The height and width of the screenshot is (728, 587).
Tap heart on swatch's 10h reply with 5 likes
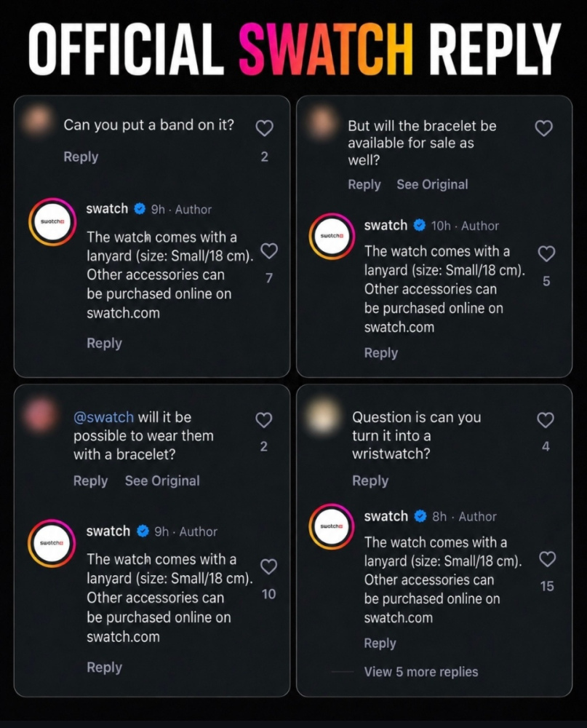(x=546, y=253)
